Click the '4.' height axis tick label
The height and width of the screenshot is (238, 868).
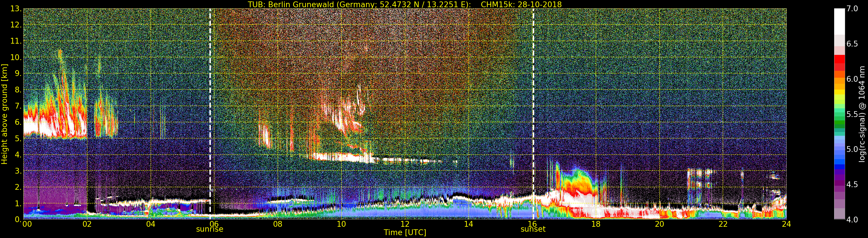click(x=18, y=155)
